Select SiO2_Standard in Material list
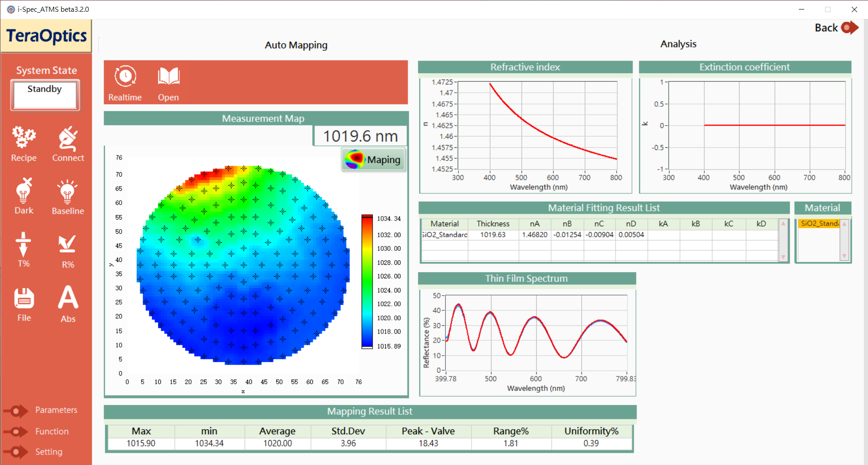 click(x=819, y=224)
